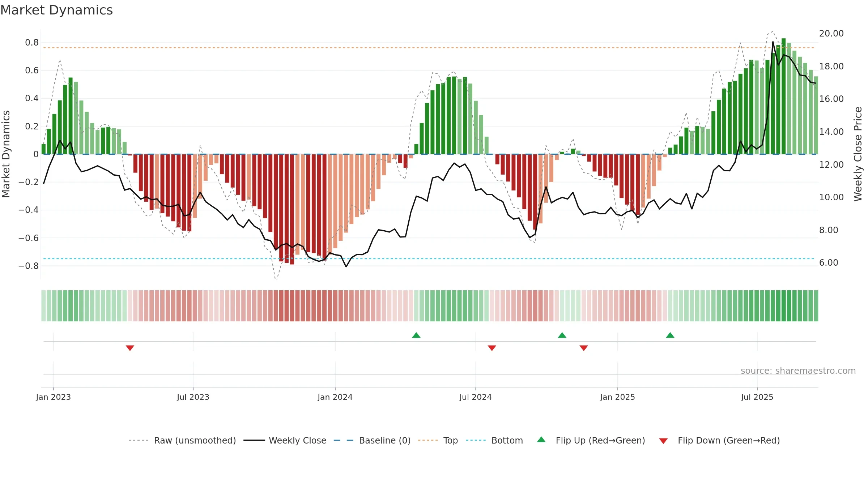Click the Jan 2025 x-axis label
The width and height of the screenshot is (868, 488).
(x=618, y=397)
